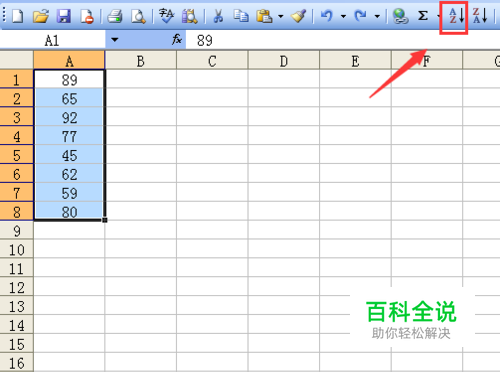Image resolution: width=500 pixels, height=372 pixels.
Task: Cut the selection with the scissors icon
Action: 218,16
